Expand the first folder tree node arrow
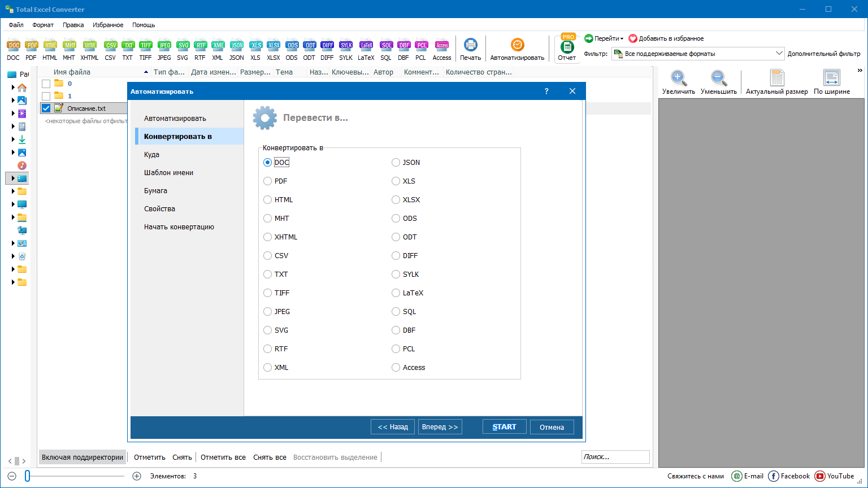Image resolution: width=868 pixels, height=488 pixels. [13, 88]
